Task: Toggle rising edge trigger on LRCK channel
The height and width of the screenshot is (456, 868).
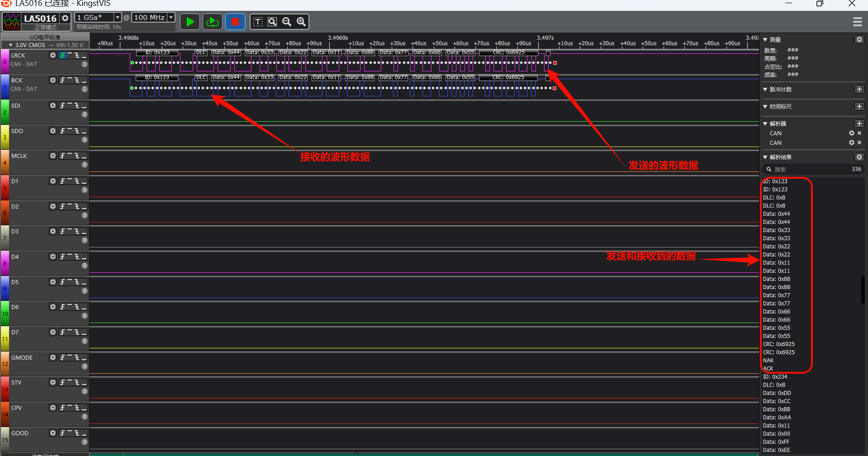Action: click(x=62, y=55)
